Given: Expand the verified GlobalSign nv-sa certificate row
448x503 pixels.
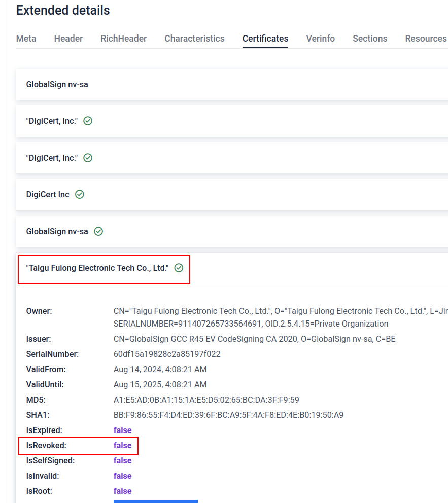Looking at the screenshot, I should pyautogui.click(x=232, y=231).
